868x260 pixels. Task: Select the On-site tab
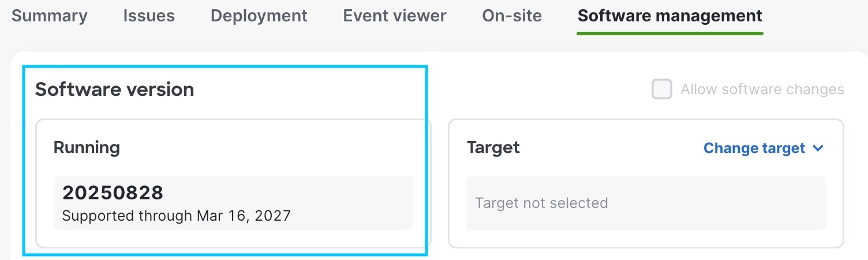(512, 16)
